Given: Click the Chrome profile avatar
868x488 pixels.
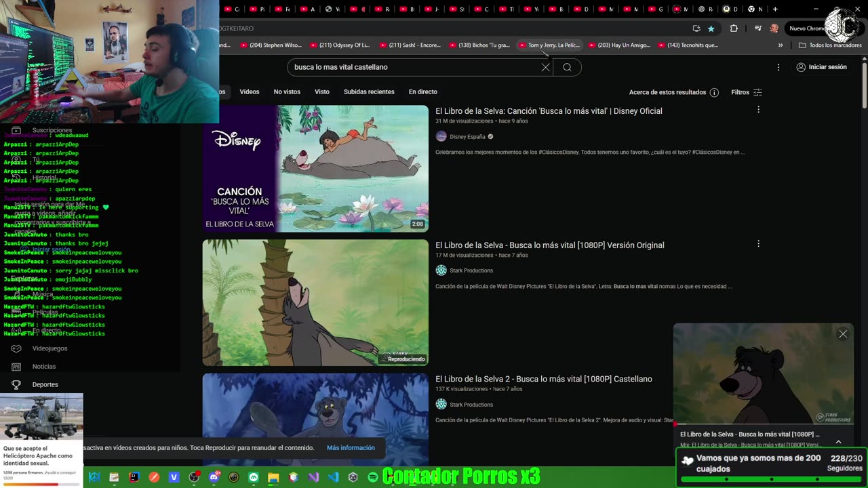Looking at the screenshot, I should [774, 28].
